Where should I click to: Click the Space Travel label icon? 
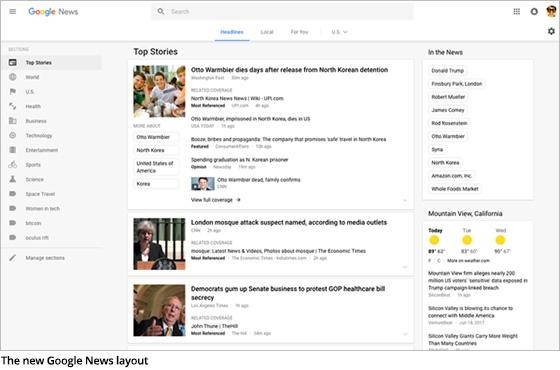12,194
